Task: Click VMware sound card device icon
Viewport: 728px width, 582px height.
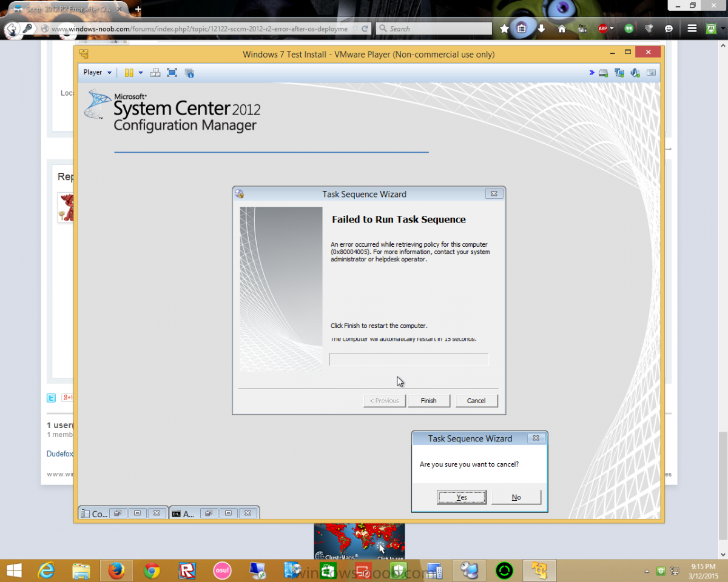Action: click(635, 73)
